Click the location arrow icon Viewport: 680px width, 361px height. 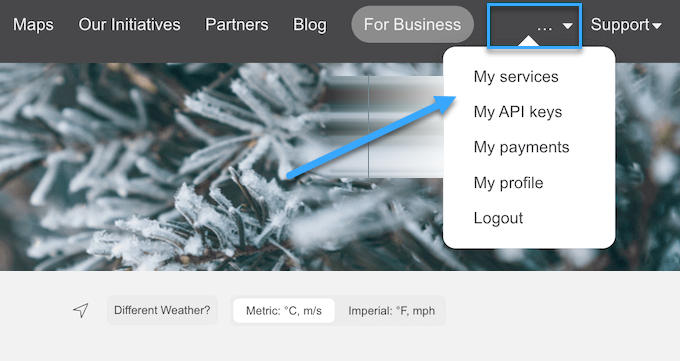click(81, 310)
